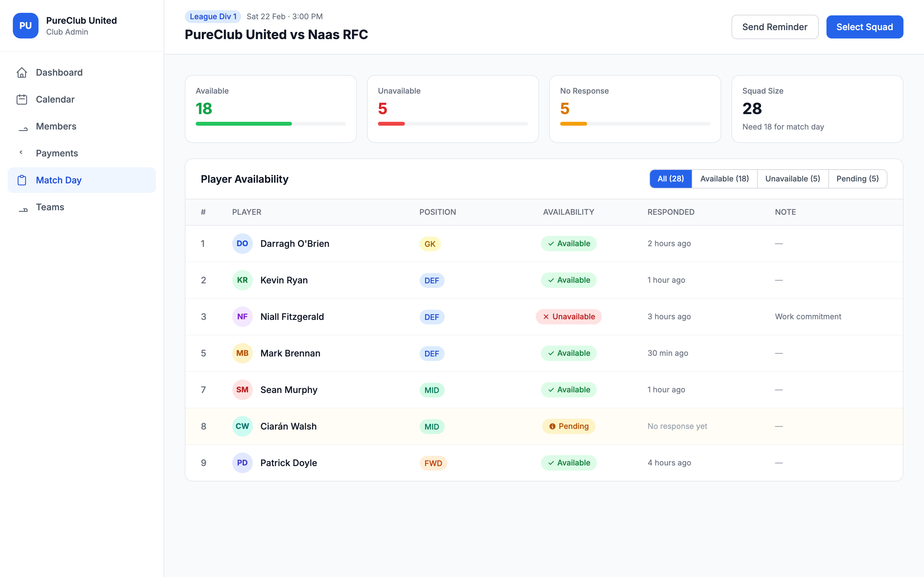Click the Match Day clipboard icon

22,180
